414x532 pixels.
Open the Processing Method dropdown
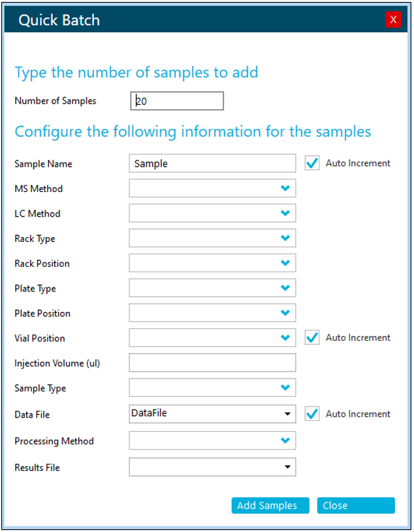[x=285, y=441]
